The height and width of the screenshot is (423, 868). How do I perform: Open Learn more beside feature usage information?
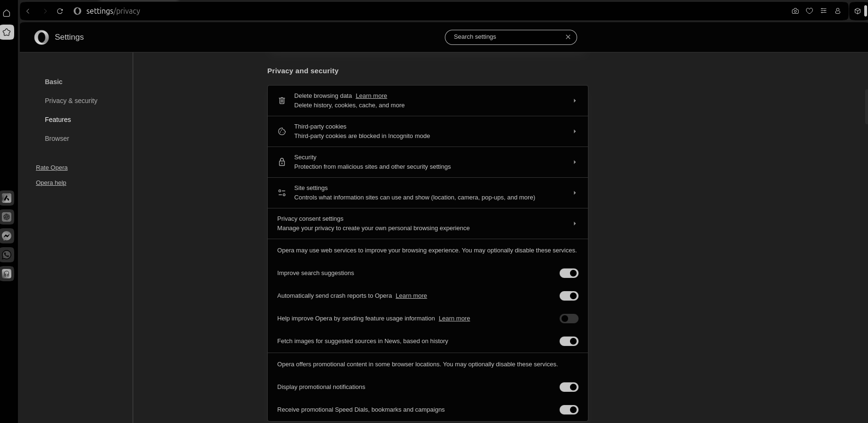tap(454, 319)
